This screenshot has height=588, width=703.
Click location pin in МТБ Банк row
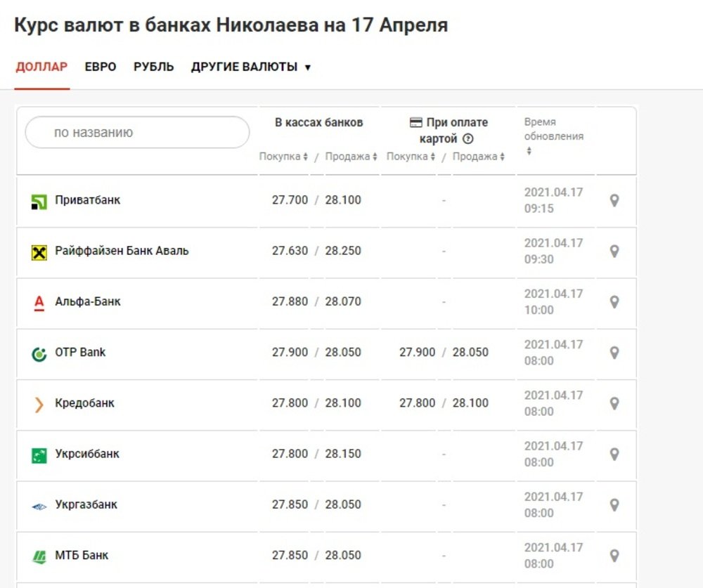click(614, 556)
